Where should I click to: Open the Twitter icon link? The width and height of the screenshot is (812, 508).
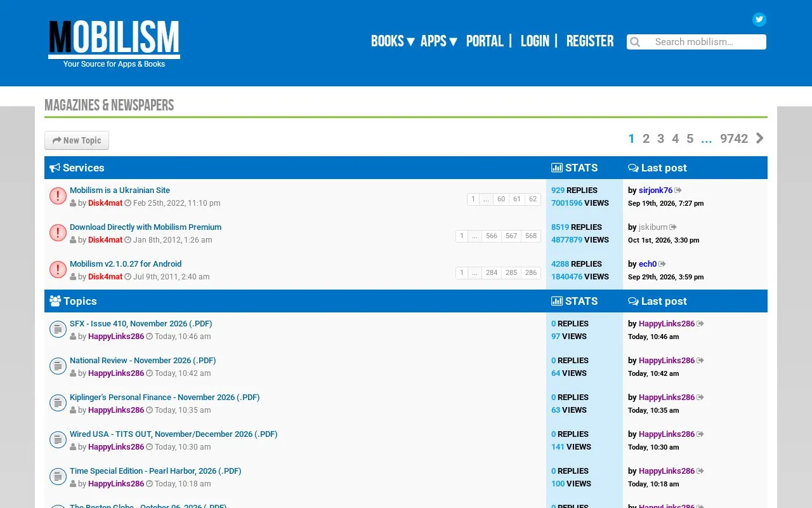[759, 20]
